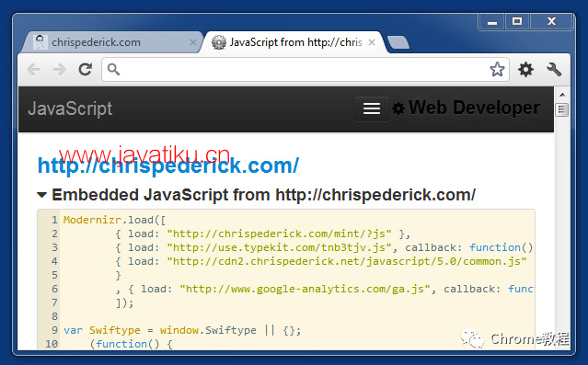The image size is (588, 365).
Task: Select the JavaScript from http://chris tab
Action: tap(294, 42)
